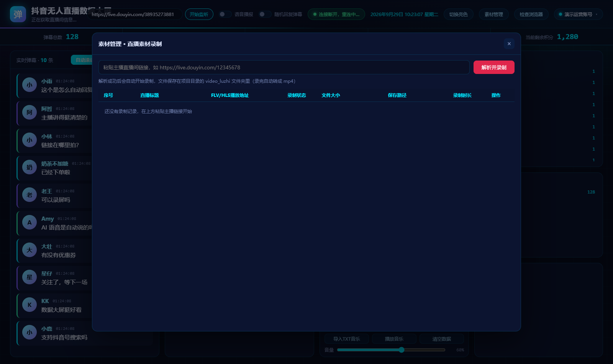Image resolution: width=613 pixels, height=364 pixels.
Task: Click the 保存路径 column header
Action: [x=397, y=95]
